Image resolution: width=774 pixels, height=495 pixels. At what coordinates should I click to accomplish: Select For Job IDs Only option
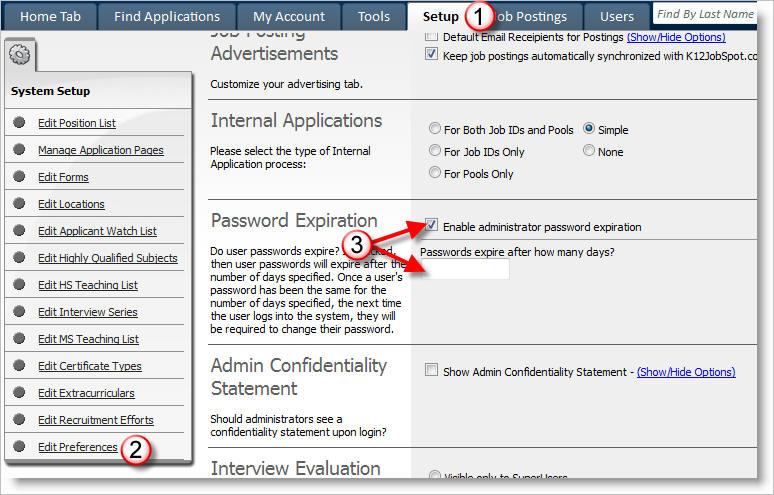point(434,151)
